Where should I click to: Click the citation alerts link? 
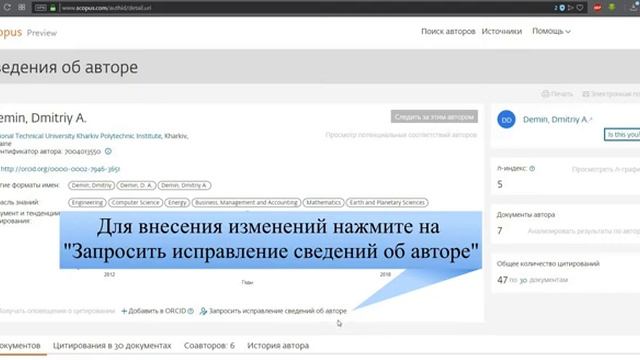click(57, 311)
